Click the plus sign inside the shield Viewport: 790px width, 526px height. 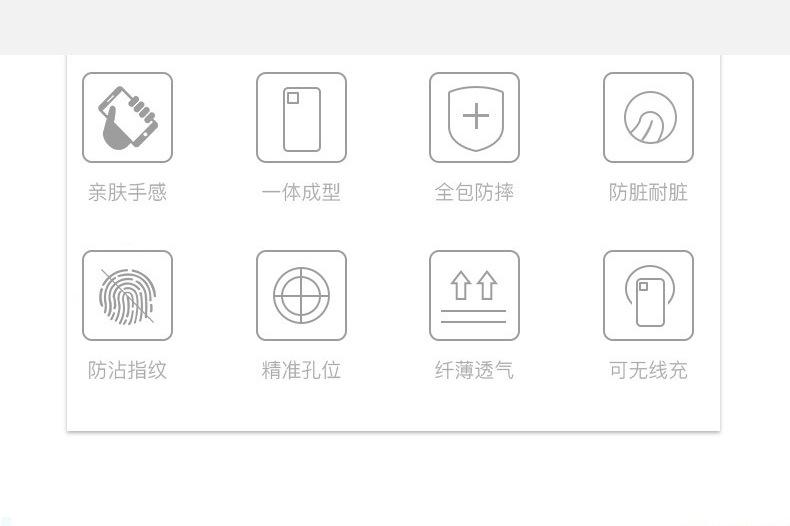(x=476, y=116)
